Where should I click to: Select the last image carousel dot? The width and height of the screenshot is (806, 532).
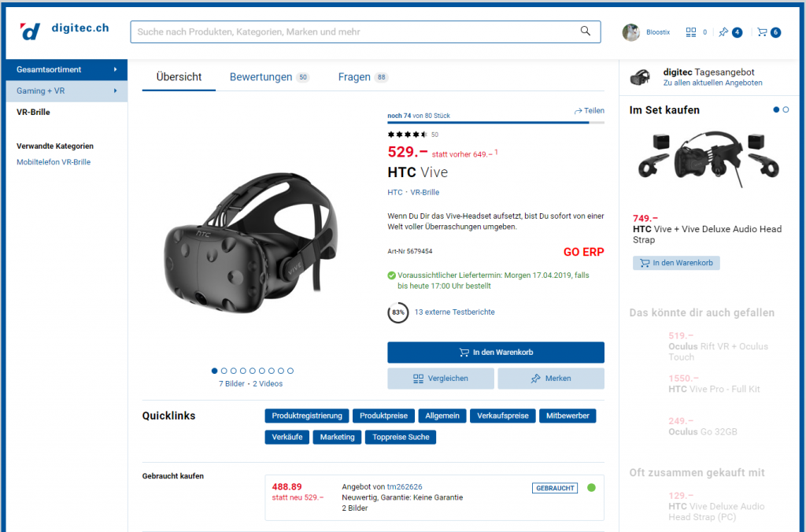(290, 371)
